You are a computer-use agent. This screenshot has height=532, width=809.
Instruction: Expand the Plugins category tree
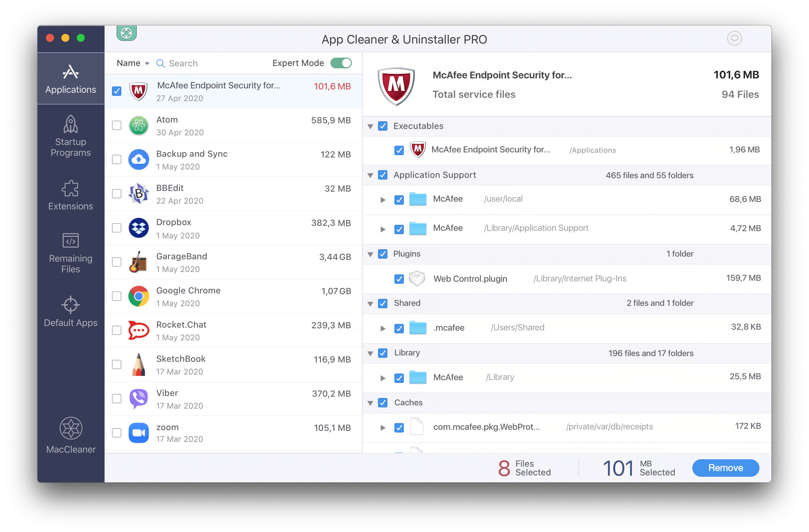coord(371,254)
